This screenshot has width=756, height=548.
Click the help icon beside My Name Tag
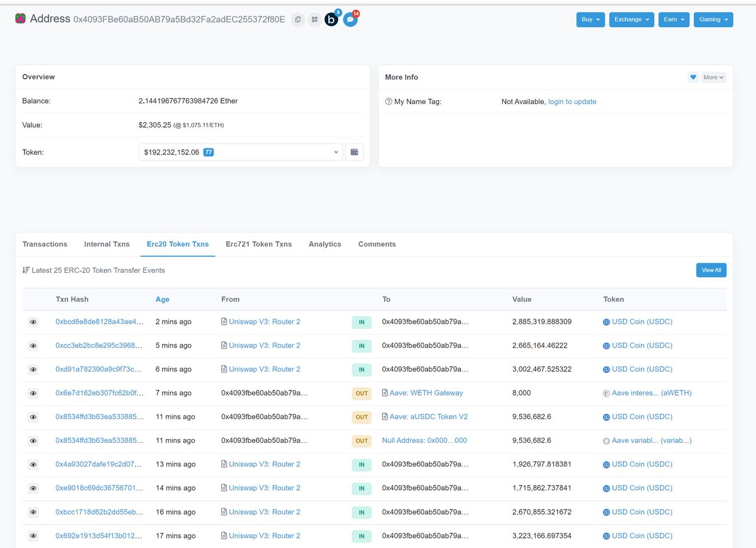pyautogui.click(x=389, y=101)
